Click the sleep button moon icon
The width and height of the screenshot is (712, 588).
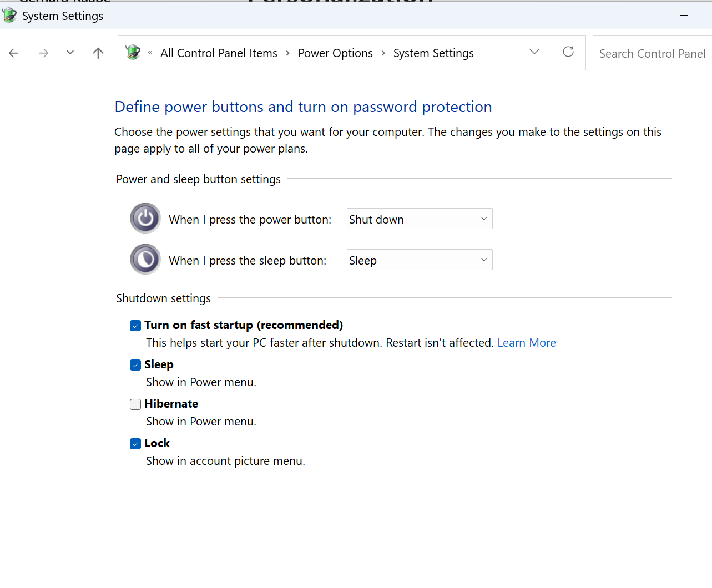tap(145, 260)
